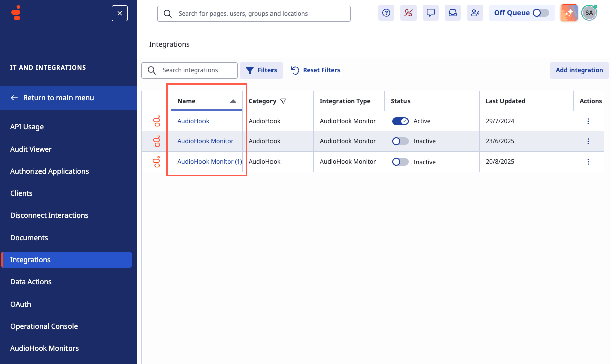Open Disconnect Interactions in the sidebar
Image resolution: width=611 pixels, height=364 pixels.
(49, 215)
